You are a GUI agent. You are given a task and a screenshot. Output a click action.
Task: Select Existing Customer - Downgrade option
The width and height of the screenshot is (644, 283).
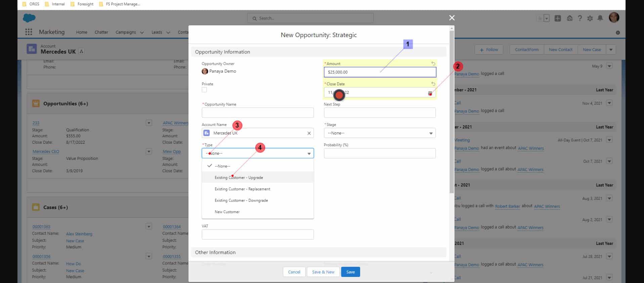[258, 200]
